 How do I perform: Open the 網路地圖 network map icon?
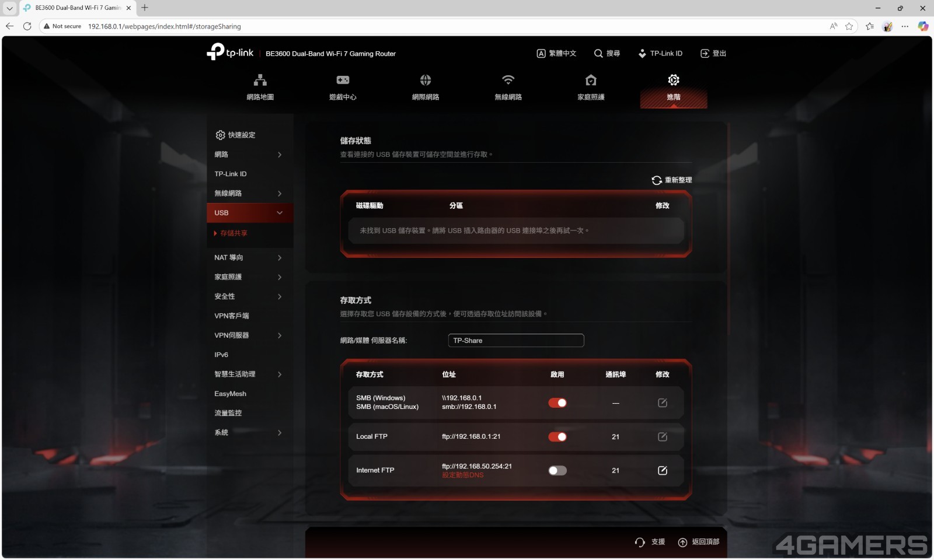tap(260, 80)
